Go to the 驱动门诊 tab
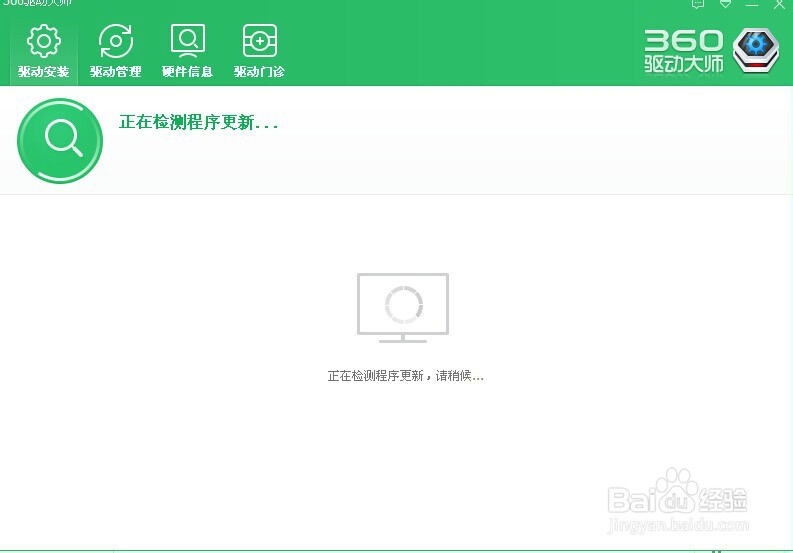The height and width of the screenshot is (553, 793). pos(259,51)
